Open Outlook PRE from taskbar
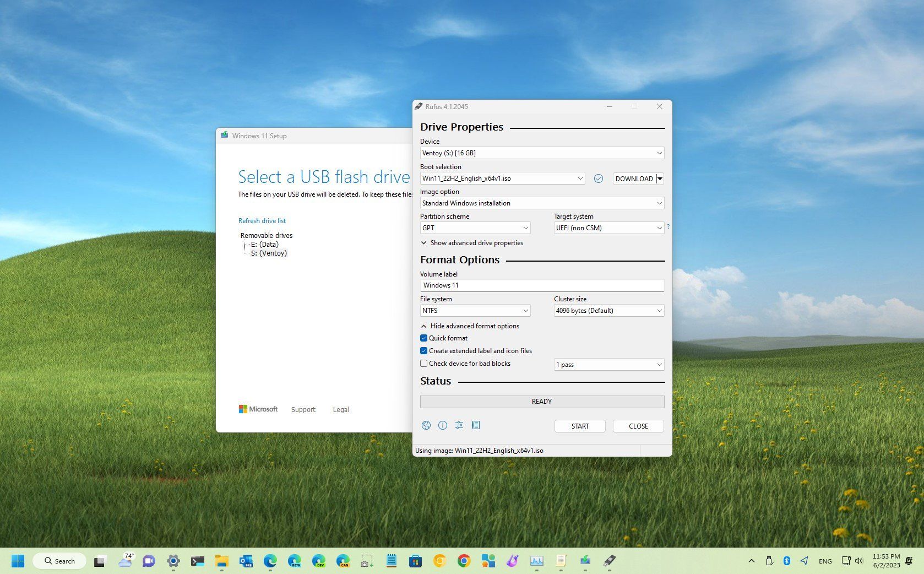924x574 pixels. (x=246, y=561)
